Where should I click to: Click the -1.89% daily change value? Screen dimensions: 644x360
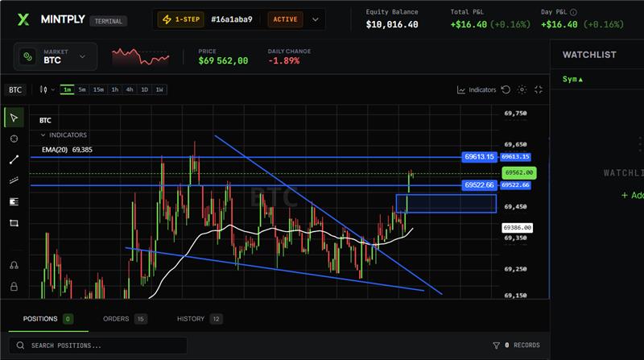tap(284, 61)
